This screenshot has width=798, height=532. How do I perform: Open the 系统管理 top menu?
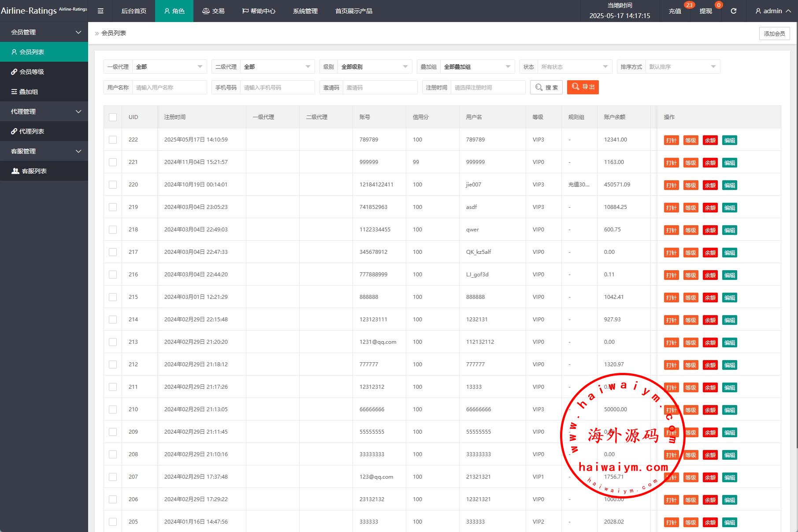[305, 11]
